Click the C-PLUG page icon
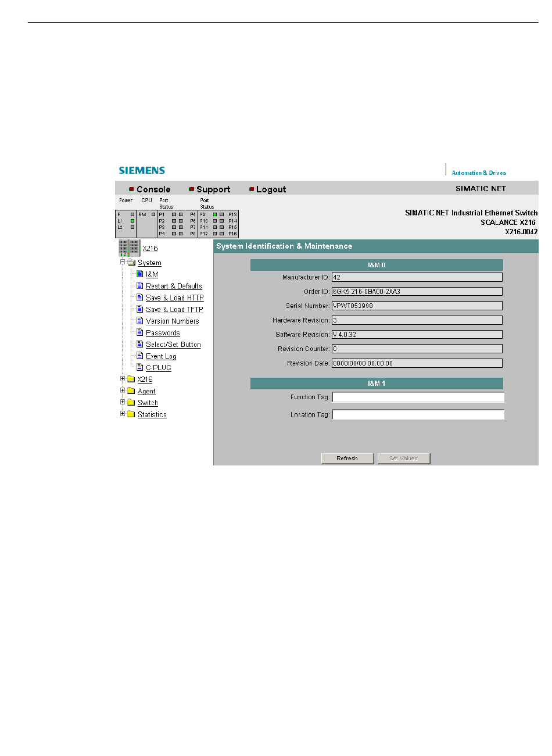This screenshot has width=552, height=756. (140, 367)
